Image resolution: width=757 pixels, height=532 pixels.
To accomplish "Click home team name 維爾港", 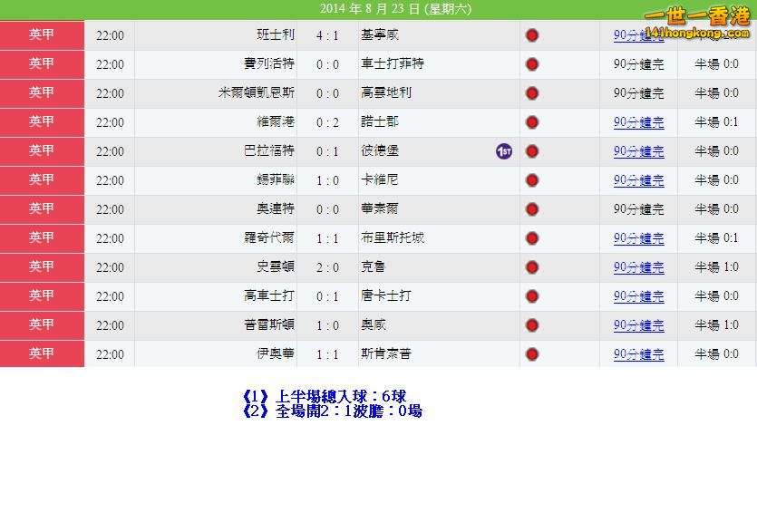I will click(x=276, y=121).
